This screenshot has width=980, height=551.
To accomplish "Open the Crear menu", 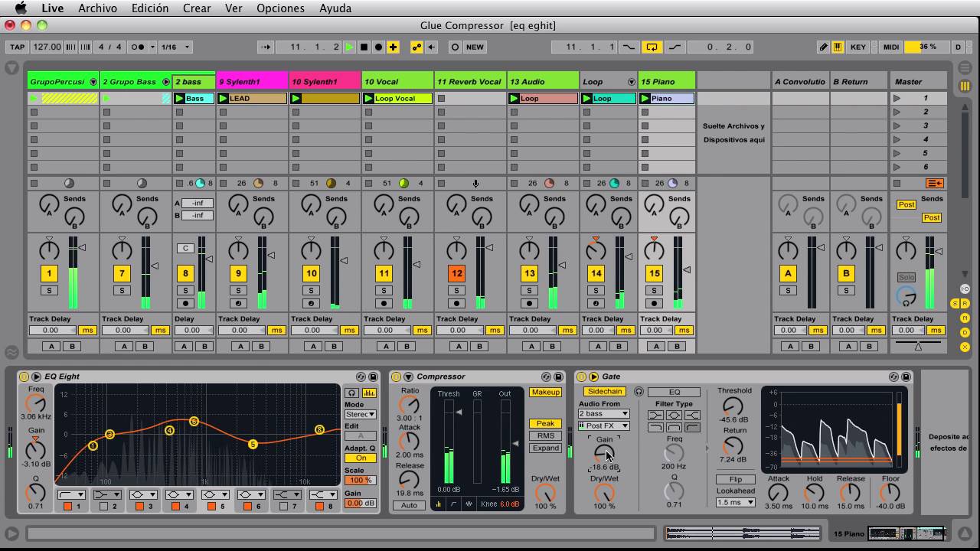I will click(197, 8).
